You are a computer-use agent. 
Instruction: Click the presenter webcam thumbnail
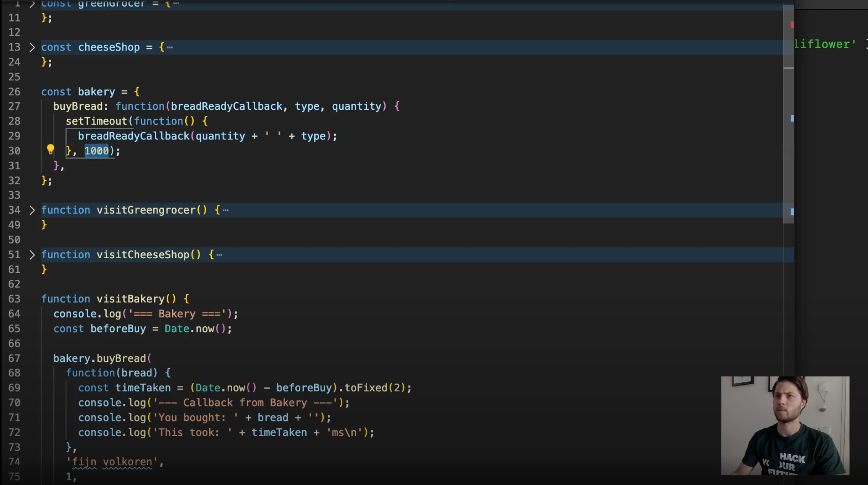tap(785, 425)
